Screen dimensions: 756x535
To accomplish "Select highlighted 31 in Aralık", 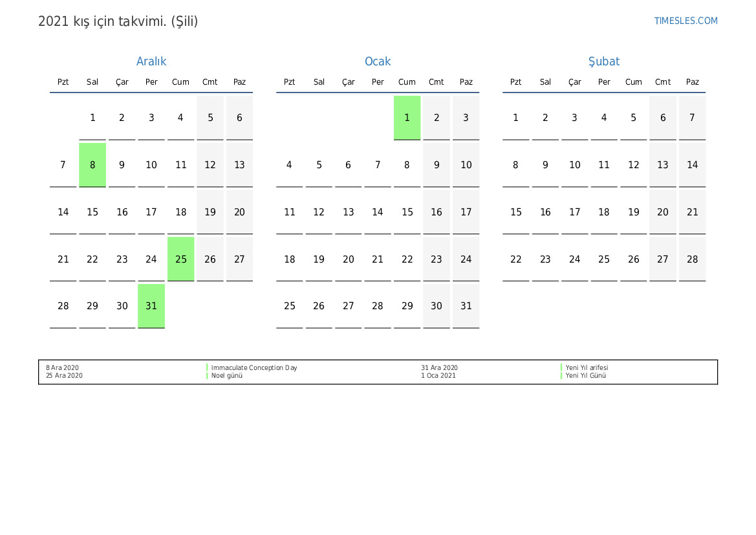I will click(151, 307).
